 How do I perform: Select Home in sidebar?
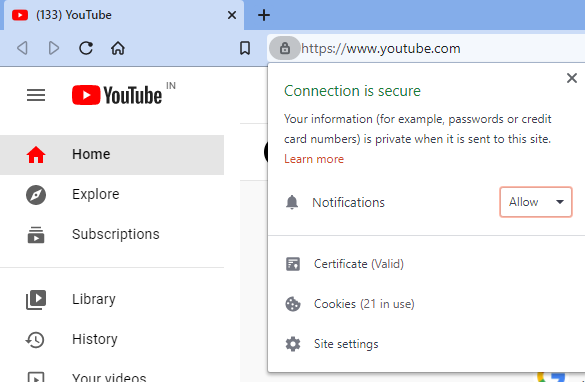112,154
